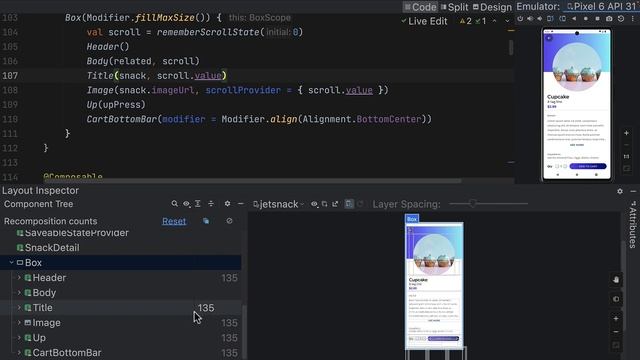Screen dimensions: 640x360
Task: Open the Attributes side panel tab
Action: pyautogui.click(x=633, y=224)
